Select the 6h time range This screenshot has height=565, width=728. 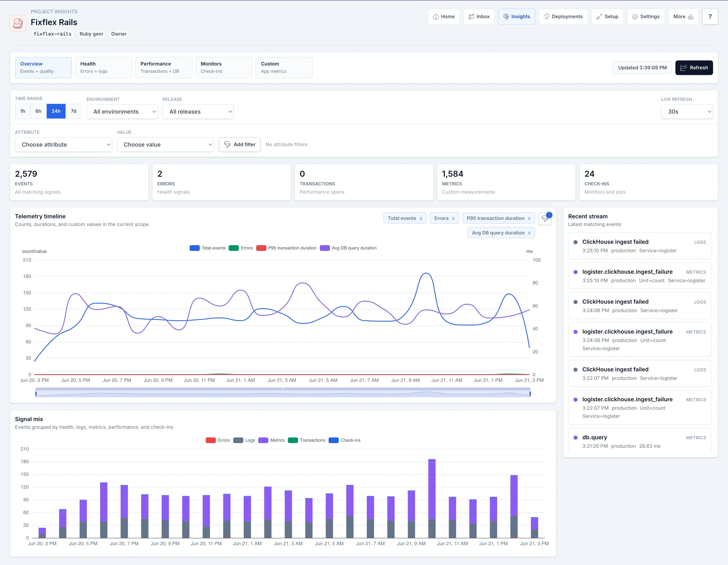pos(38,111)
